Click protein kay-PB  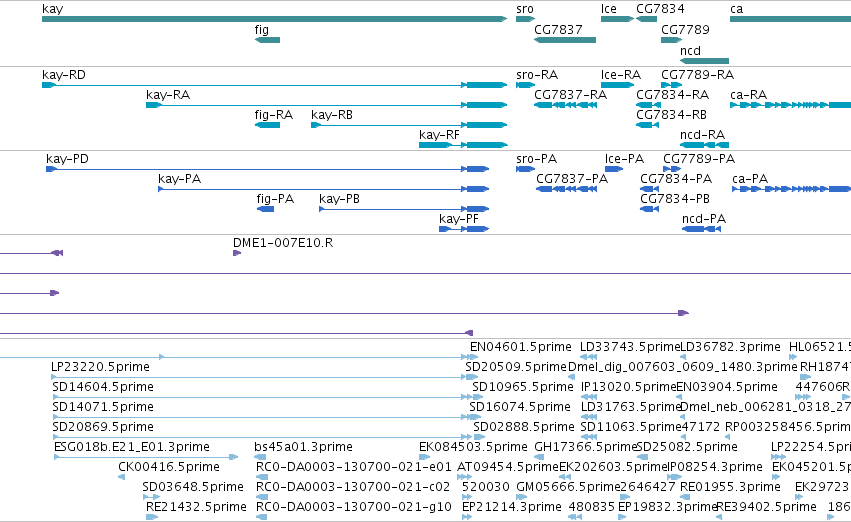coord(404,209)
